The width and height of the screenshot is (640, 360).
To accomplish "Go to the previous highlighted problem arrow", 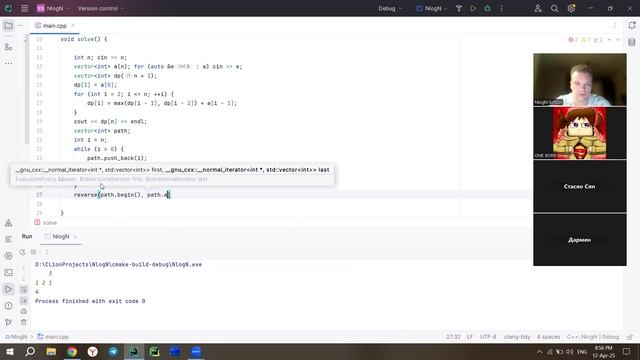I will point(609,40).
